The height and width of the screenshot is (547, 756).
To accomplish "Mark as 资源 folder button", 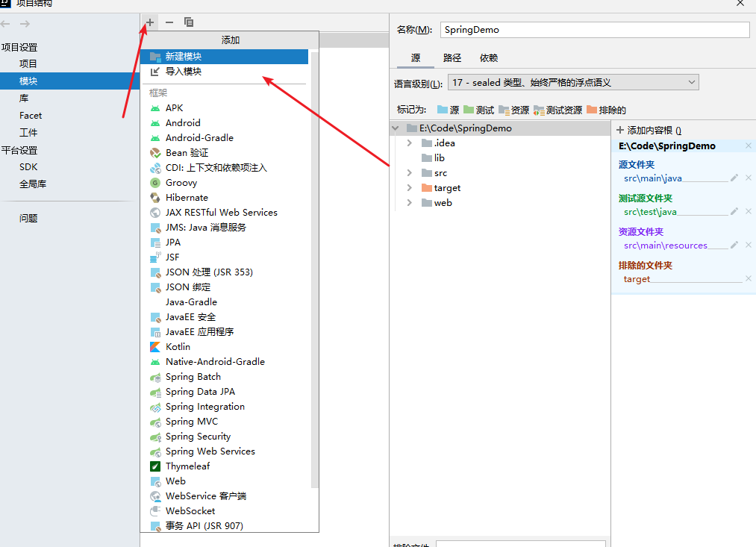I will 514,110.
